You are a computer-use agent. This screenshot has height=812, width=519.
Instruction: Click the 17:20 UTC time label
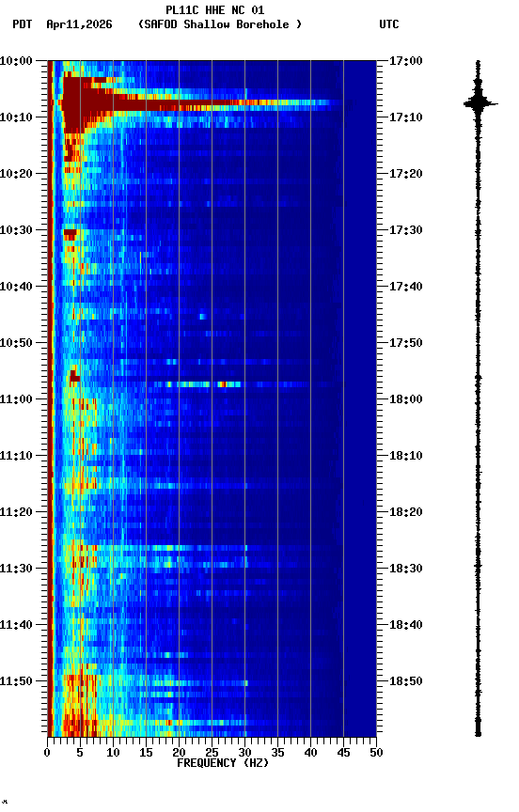coord(405,174)
